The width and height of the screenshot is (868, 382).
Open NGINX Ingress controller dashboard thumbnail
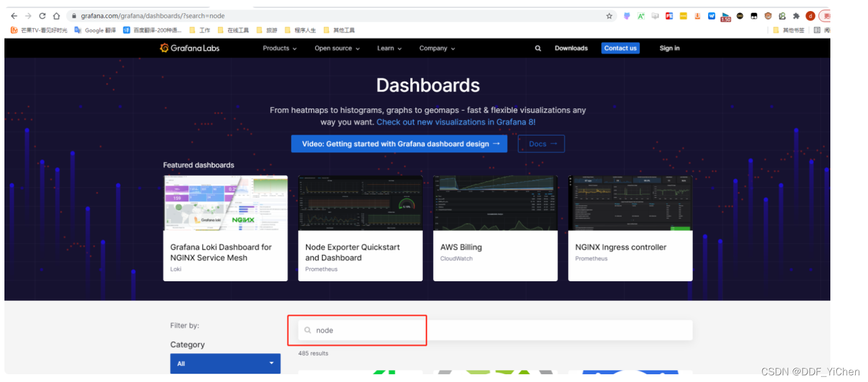pyautogui.click(x=631, y=203)
